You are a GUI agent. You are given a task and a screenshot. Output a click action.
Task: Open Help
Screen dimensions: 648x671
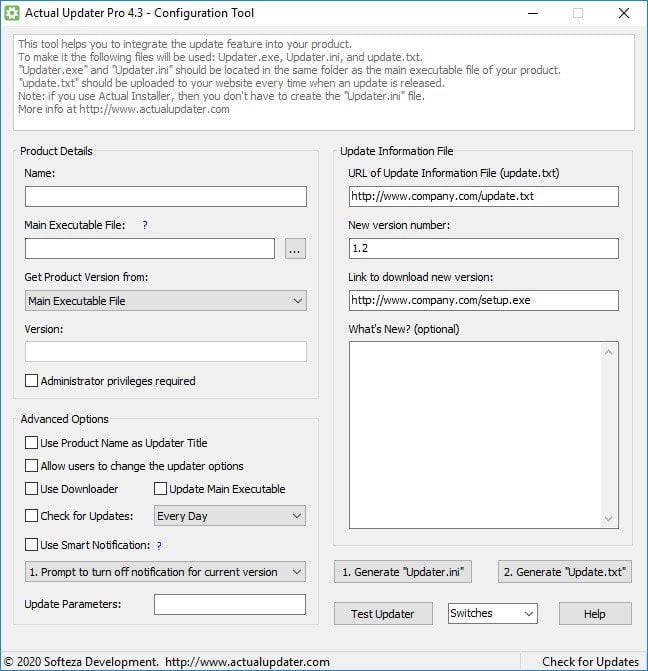tap(594, 613)
